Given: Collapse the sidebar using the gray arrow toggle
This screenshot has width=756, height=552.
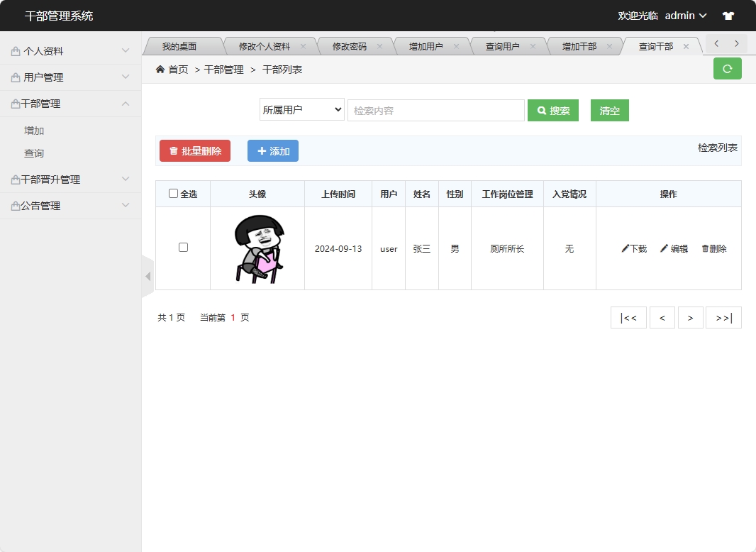Looking at the screenshot, I should point(147,276).
